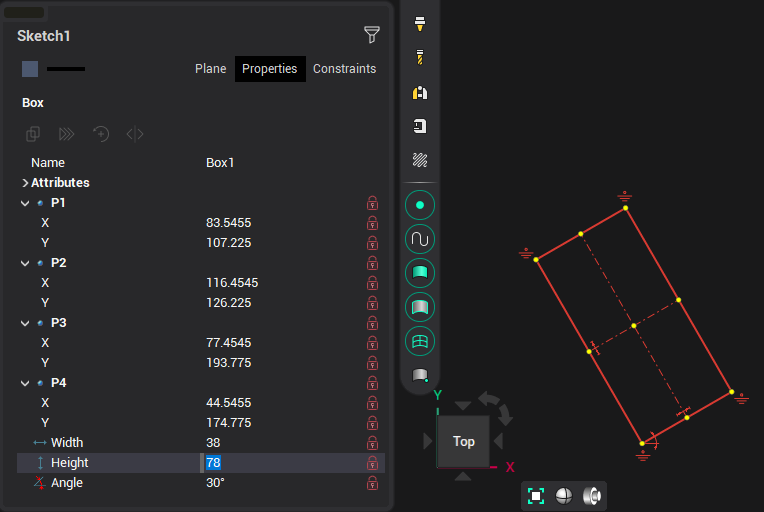
Task: Click the fit-to-view icon
Action: 536,496
